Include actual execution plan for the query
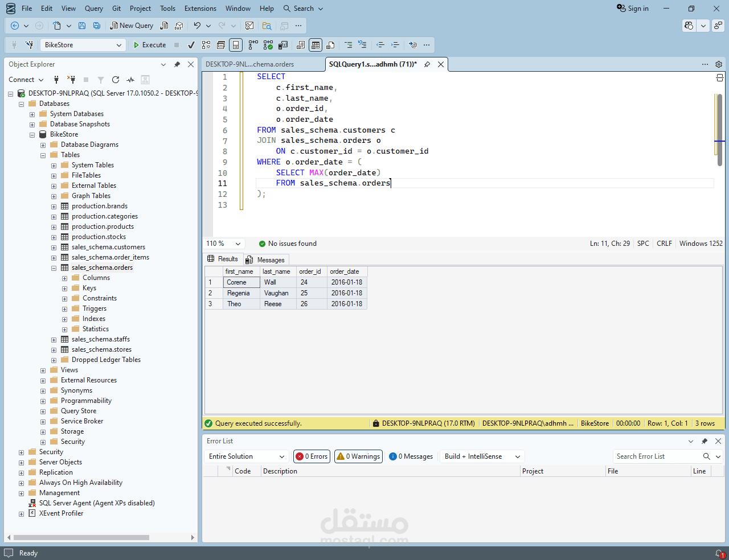Screen dimensions: 729x560 click(268, 44)
